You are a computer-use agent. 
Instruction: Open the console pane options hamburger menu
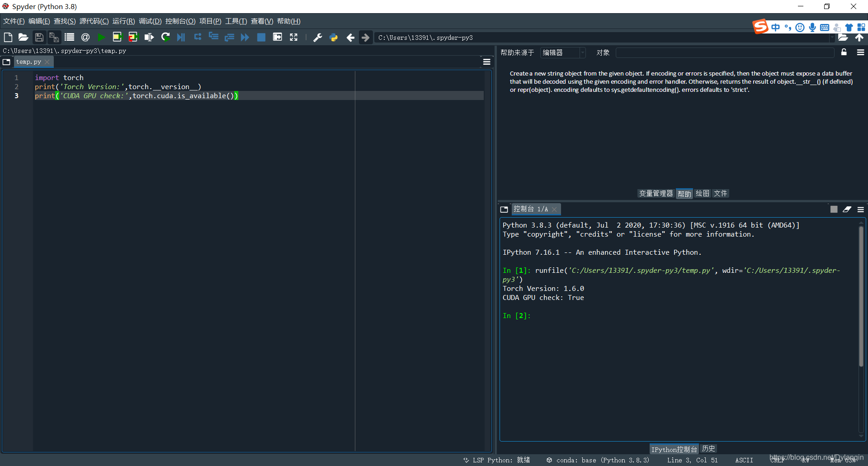pos(860,209)
